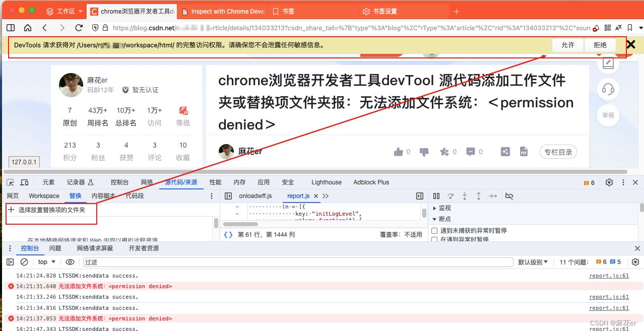Toggle live expression eye icon in the console

coord(70,262)
